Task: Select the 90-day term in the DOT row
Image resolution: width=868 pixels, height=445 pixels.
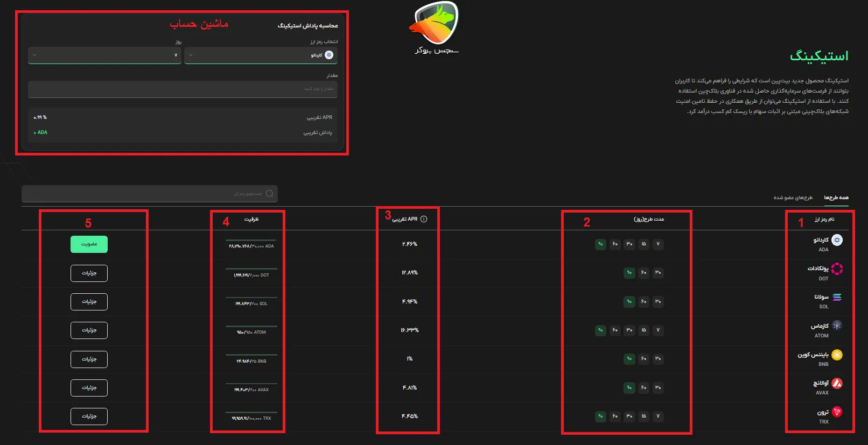Action: [629, 273]
